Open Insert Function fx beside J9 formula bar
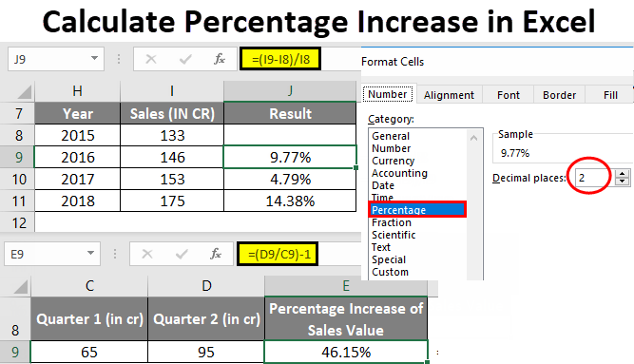 [x=220, y=59]
